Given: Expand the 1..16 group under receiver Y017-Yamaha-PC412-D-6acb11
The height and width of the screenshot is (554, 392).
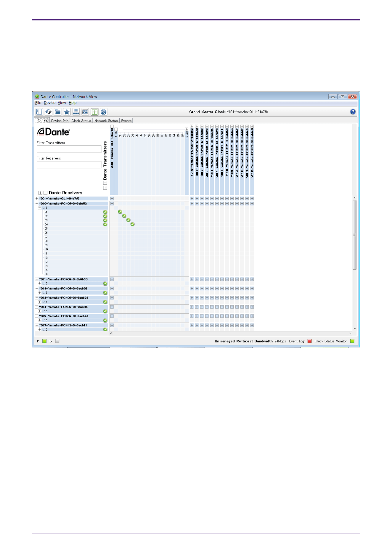Looking at the screenshot, I should (39, 329).
